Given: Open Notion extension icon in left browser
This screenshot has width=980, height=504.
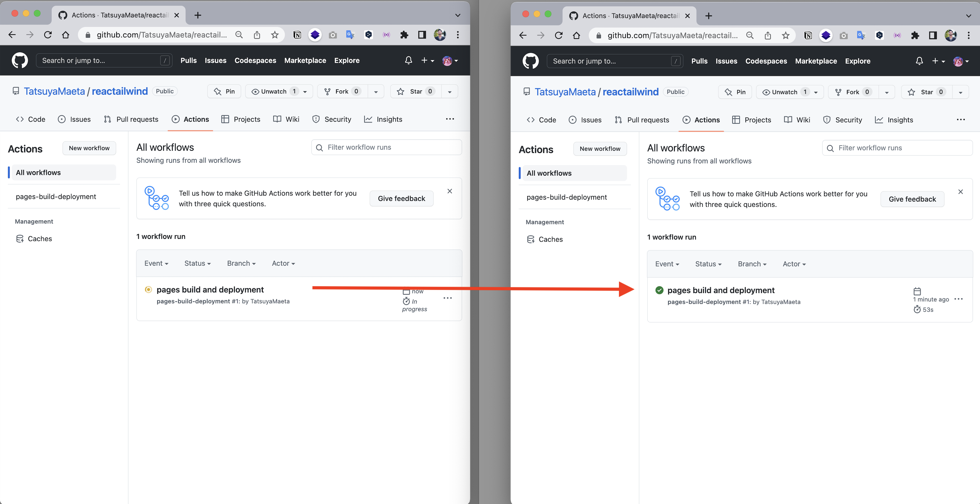Looking at the screenshot, I should 297,35.
